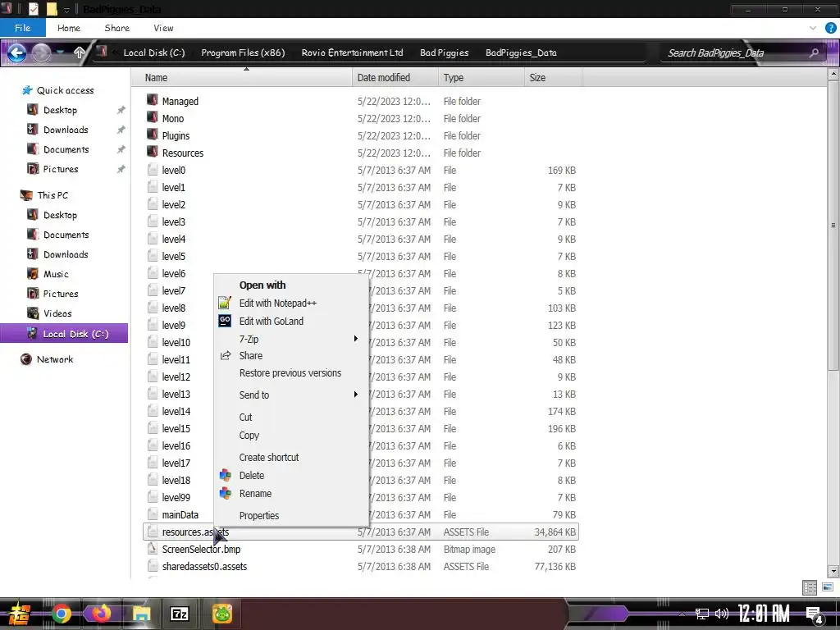Open the Home ribbon tab

(69, 28)
